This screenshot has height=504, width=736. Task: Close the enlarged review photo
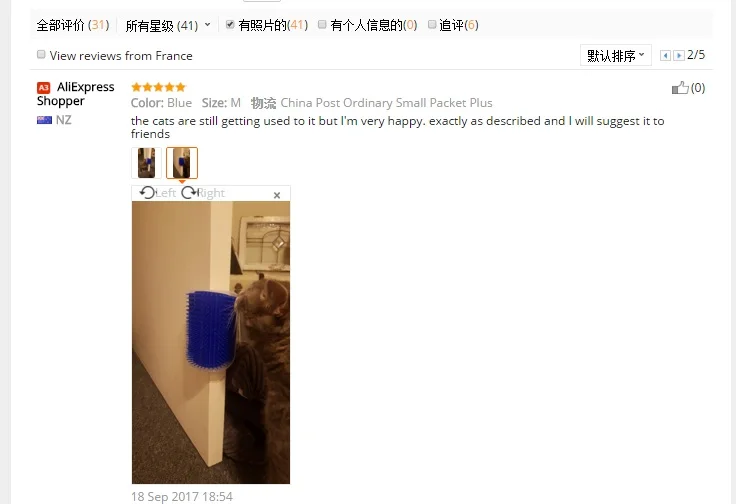coord(277,195)
